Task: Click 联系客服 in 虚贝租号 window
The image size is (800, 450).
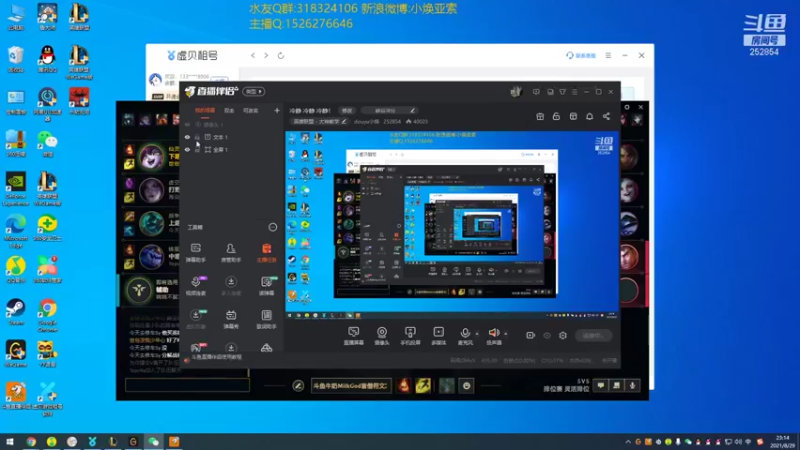Action: tap(581, 55)
